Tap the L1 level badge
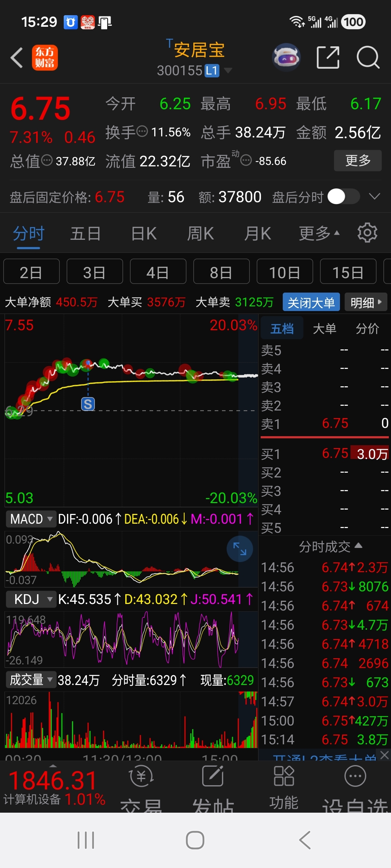Screen dimensions: 391x868 tap(212, 71)
